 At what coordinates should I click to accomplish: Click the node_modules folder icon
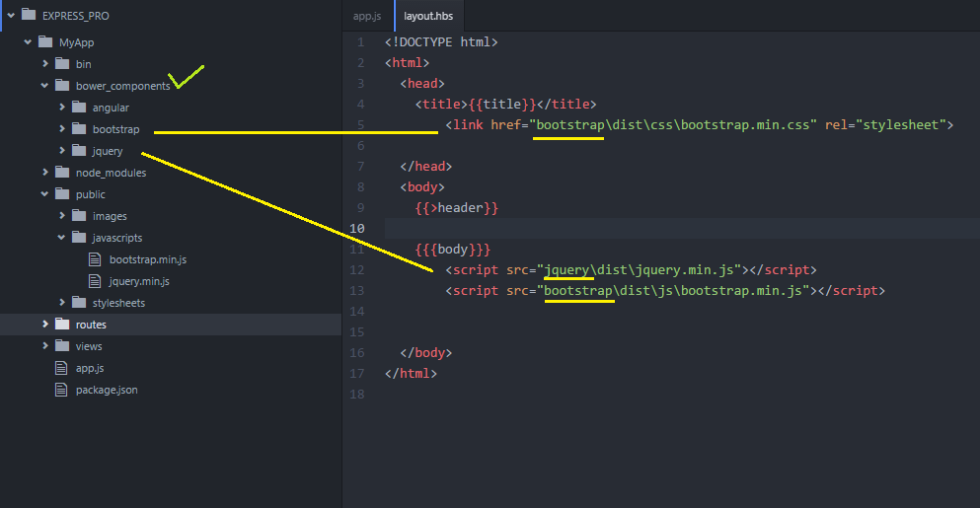click(x=62, y=172)
